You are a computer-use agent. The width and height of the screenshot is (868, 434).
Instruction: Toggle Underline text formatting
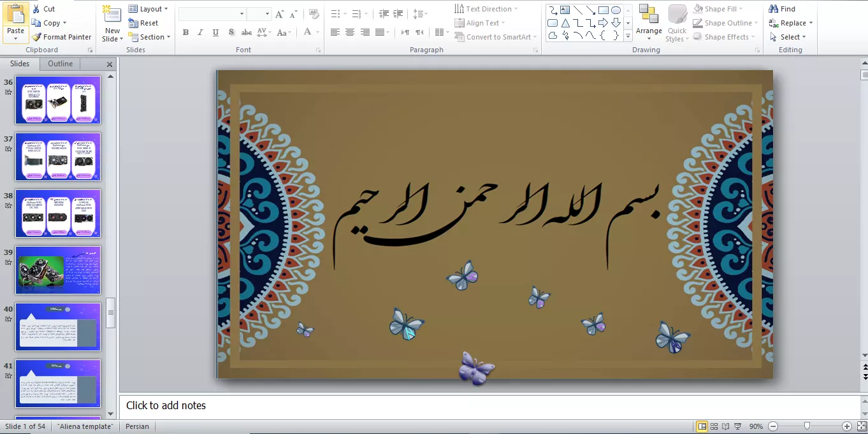(x=215, y=33)
